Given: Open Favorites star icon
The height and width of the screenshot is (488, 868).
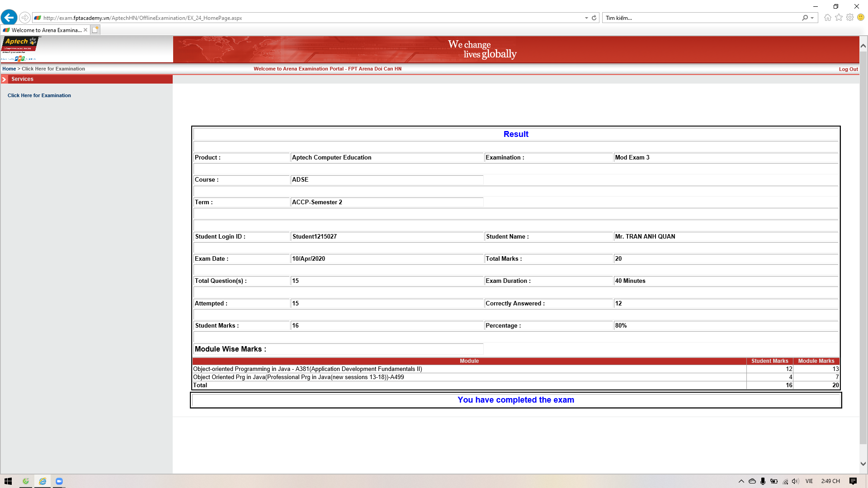Looking at the screenshot, I should (x=839, y=18).
